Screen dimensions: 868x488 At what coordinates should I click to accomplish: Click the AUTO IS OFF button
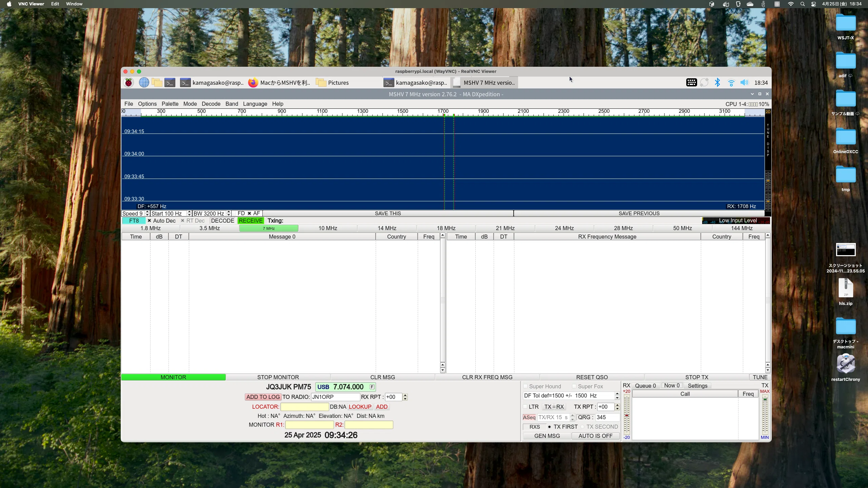(x=595, y=436)
